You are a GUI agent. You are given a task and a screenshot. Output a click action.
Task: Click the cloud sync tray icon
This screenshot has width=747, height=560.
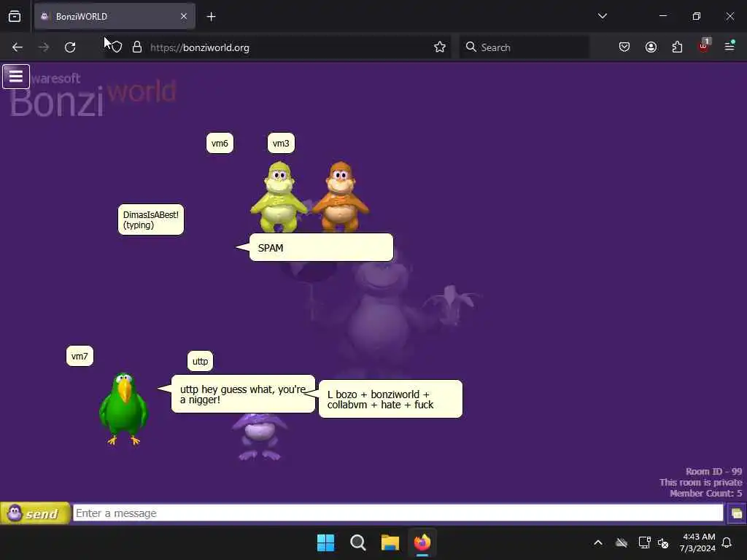[x=622, y=542]
